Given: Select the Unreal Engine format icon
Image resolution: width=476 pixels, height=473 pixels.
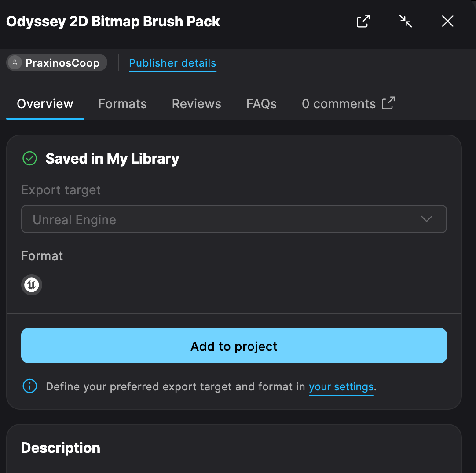Looking at the screenshot, I should tap(32, 285).
